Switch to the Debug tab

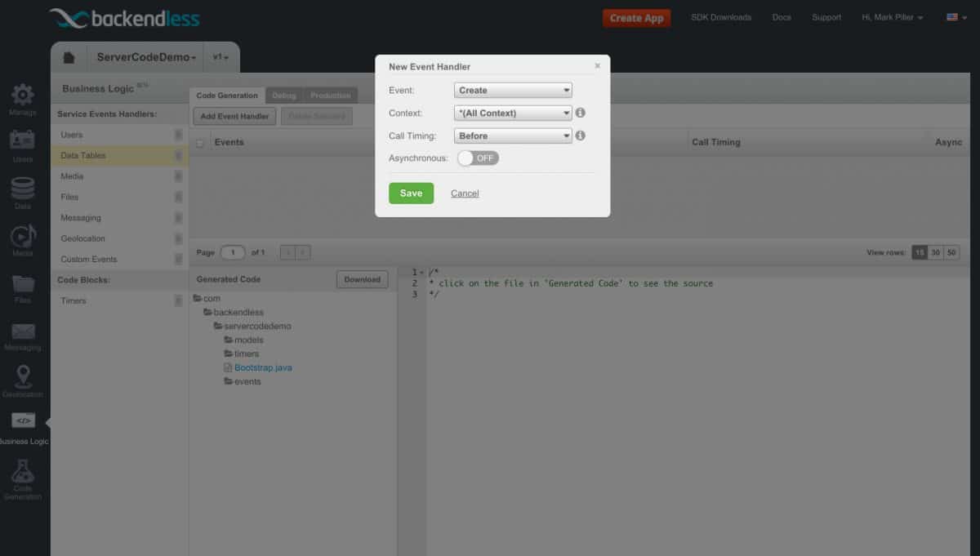coord(284,96)
